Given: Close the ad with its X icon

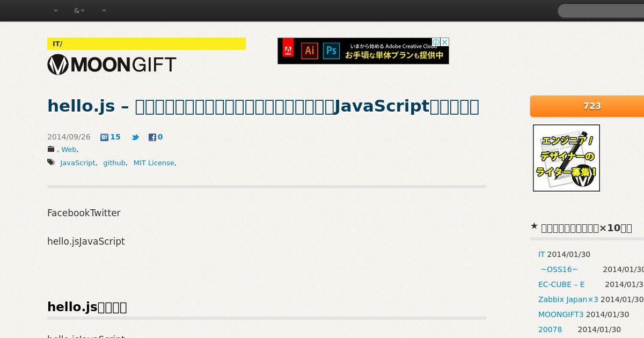Looking at the screenshot, I should (445, 42).
